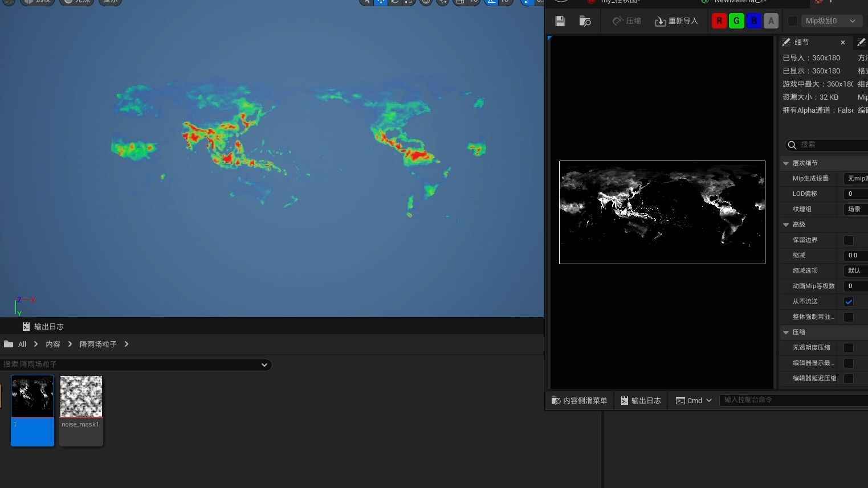Select the translate move tool in viewport
Screen dimensions: 868x488
point(381,2)
